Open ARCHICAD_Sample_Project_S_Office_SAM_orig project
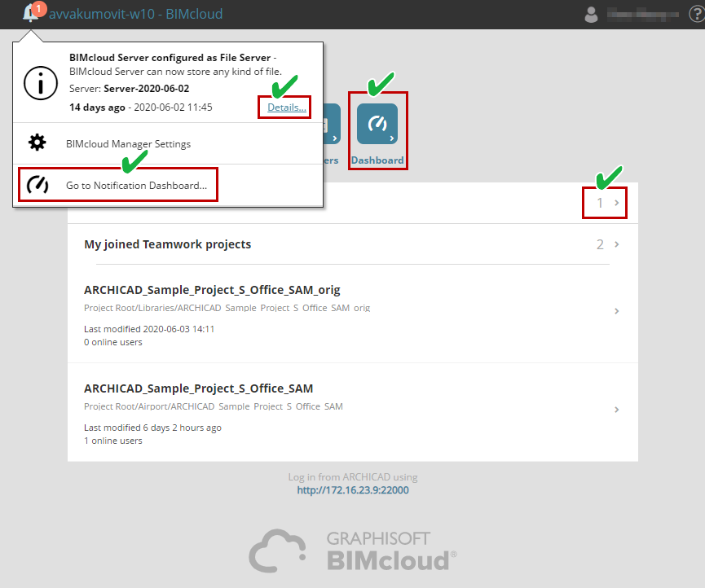The height and width of the screenshot is (588, 705). [x=212, y=290]
